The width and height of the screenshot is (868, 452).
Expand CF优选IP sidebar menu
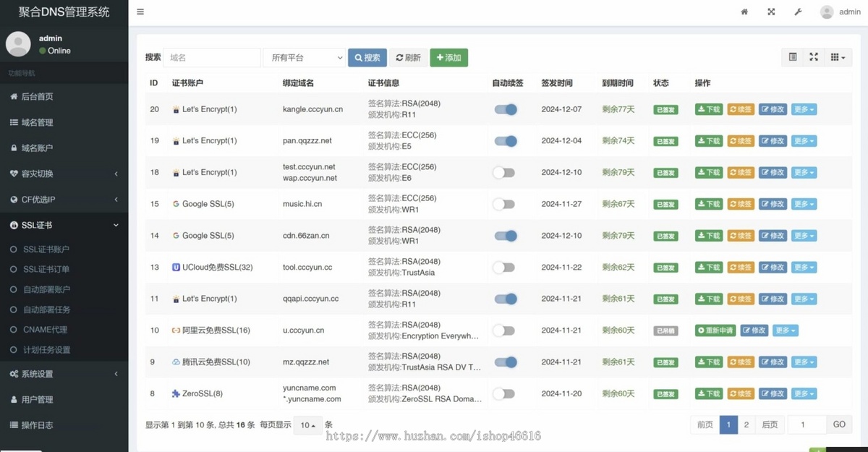click(x=64, y=199)
